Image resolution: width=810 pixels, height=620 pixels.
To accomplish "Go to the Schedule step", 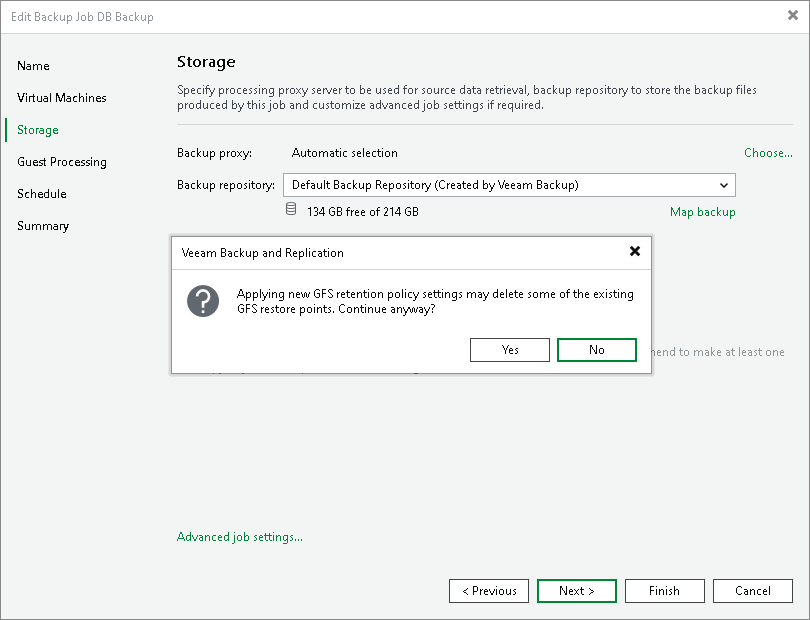I will click(41, 194).
